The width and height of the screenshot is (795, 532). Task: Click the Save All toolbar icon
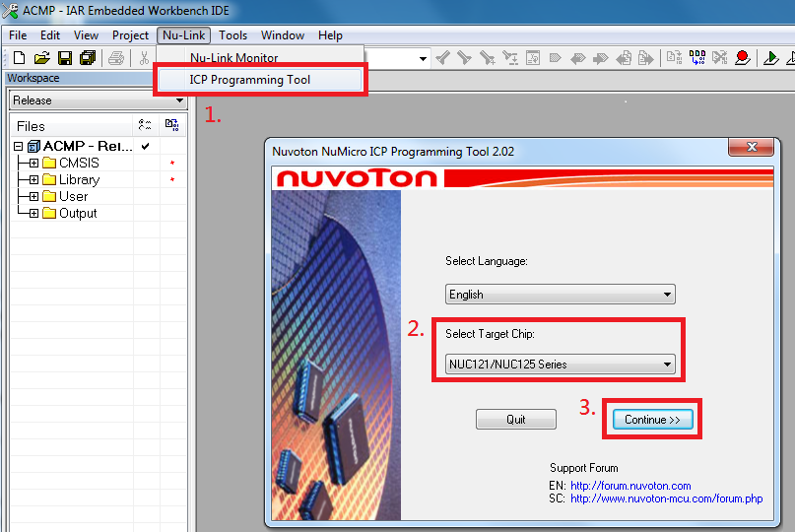87,58
